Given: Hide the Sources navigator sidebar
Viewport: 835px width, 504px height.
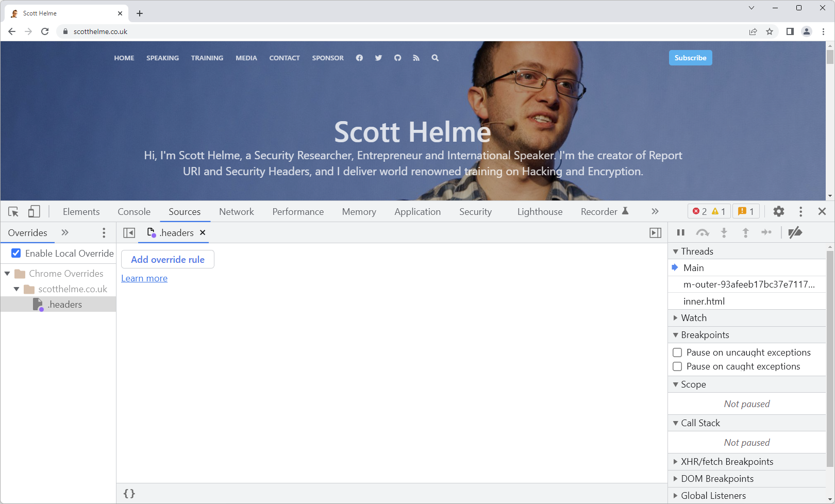Looking at the screenshot, I should click(129, 233).
